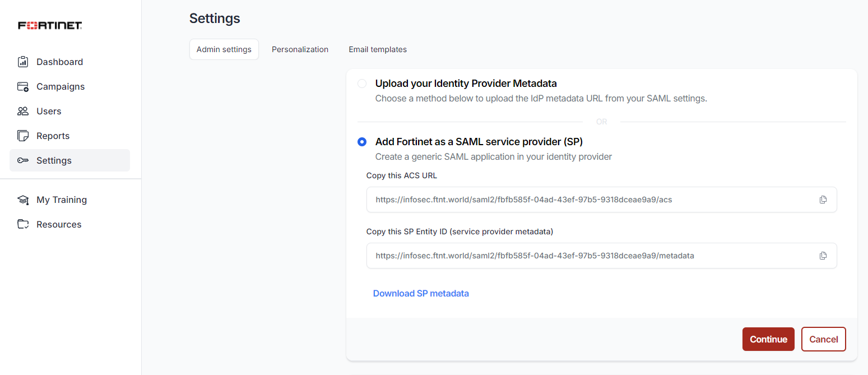Copy the ACS URL with copy icon
The height and width of the screenshot is (375, 868).
click(x=823, y=200)
